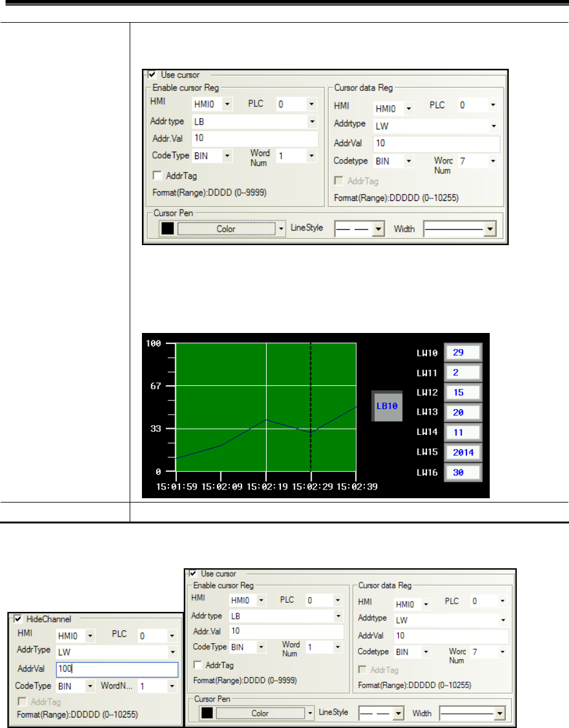Click LW13 value box showing 20
569x728 pixels.
click(x=463, y=412)
